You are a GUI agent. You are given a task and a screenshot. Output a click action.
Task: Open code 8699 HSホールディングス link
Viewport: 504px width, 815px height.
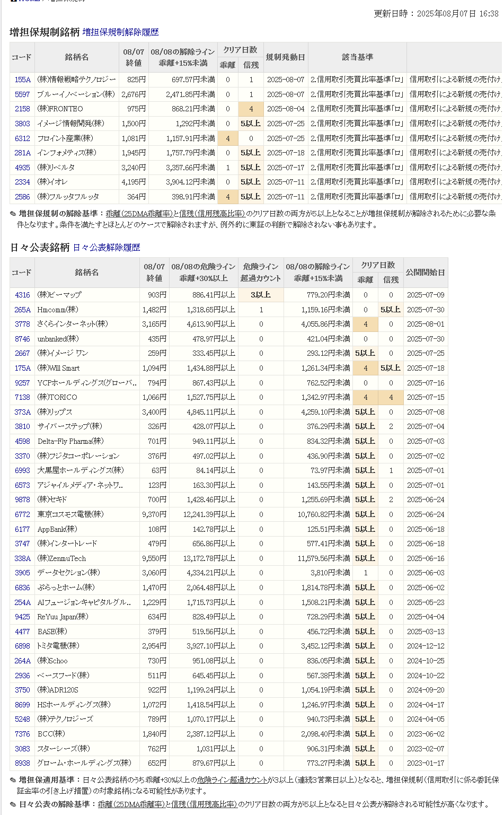point(22,705)
